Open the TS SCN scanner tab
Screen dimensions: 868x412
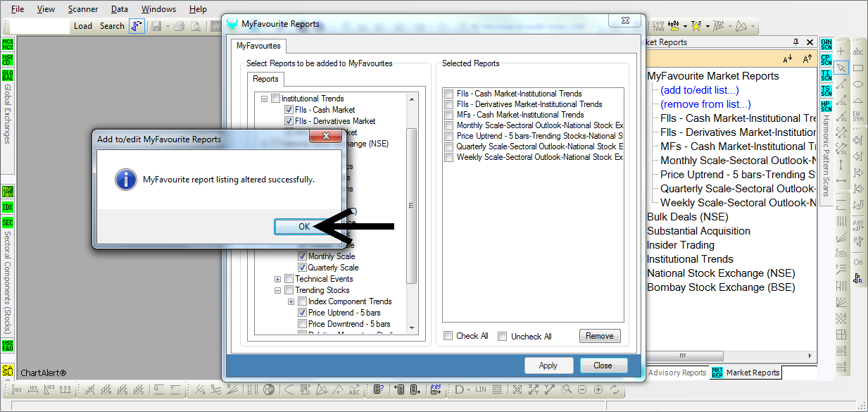826,91
